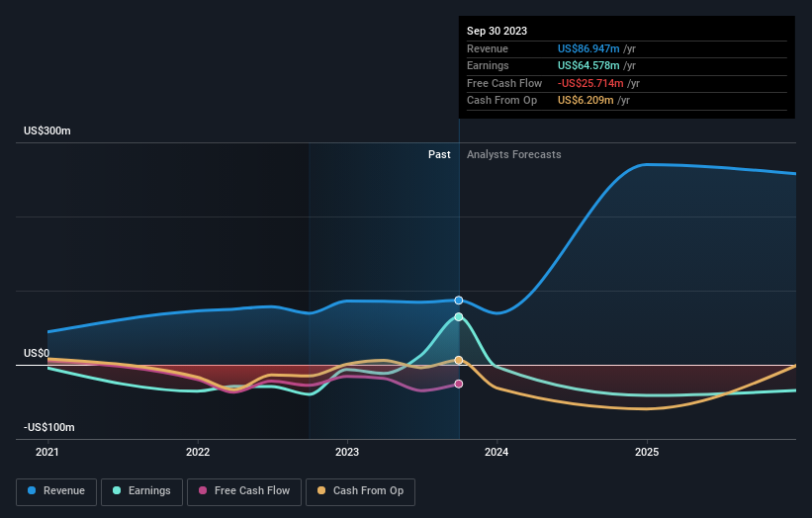Click the US$300m y-axis label
812x518 pixels.
point(47,130)
